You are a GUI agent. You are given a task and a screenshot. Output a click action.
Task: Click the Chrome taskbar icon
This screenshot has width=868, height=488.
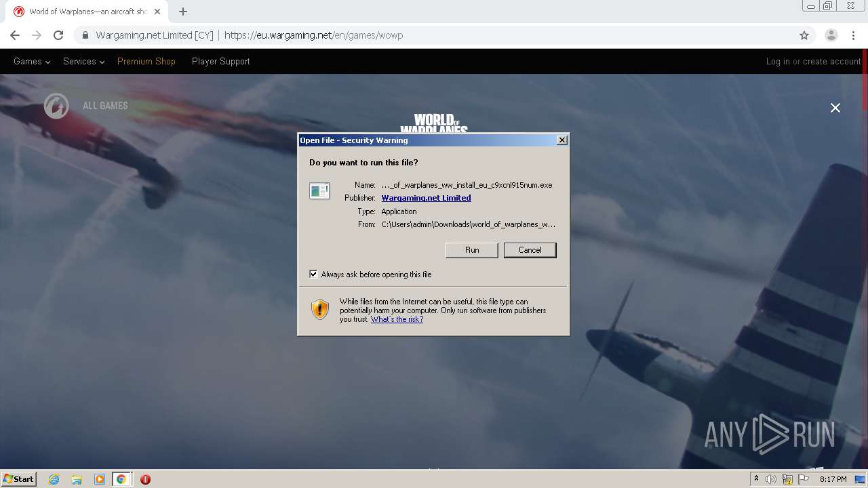(121, 479)
